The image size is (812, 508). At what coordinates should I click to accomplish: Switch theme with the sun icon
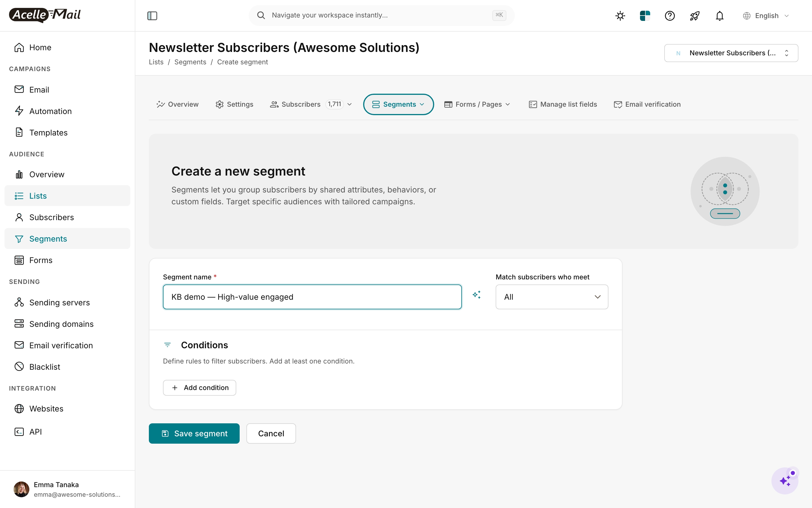620,16
